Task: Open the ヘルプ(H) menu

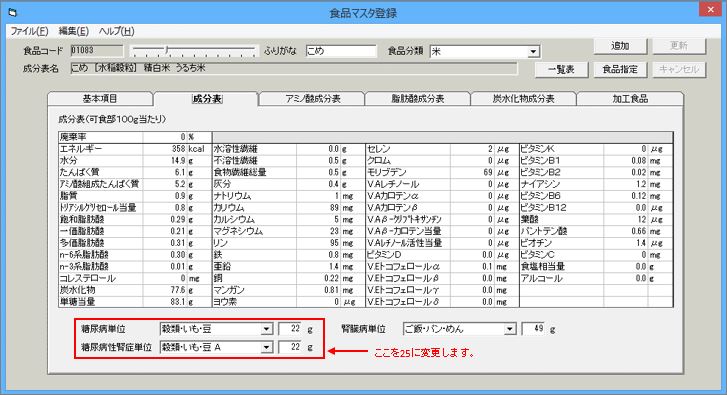Action: [x=116, y=31]
